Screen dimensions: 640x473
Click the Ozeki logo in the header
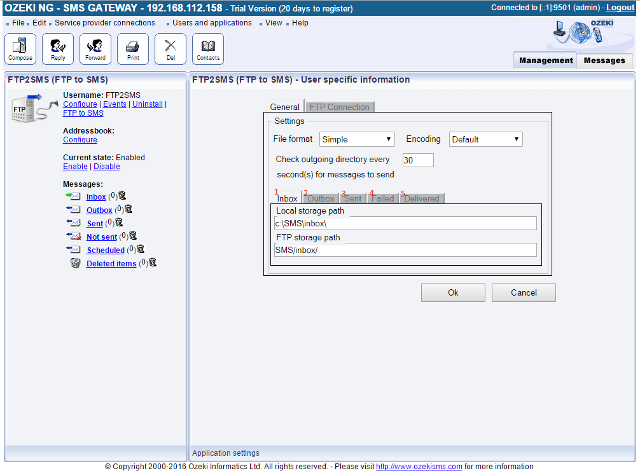pyautogui.click(x=584, y=32)
